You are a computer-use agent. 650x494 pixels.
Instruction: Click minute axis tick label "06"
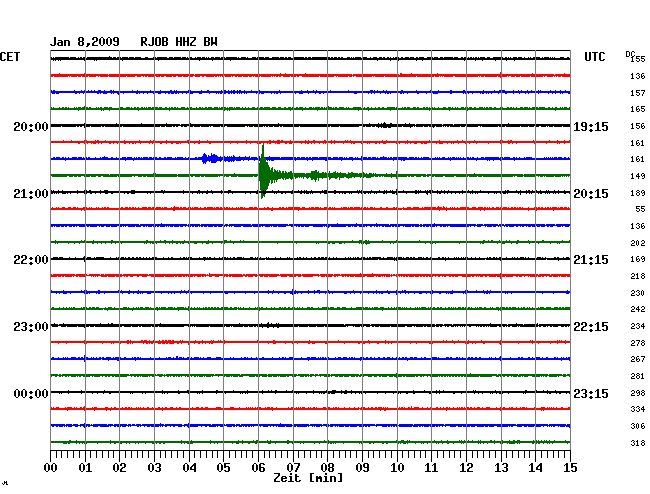pyautogui.click(x=258, y=468)
